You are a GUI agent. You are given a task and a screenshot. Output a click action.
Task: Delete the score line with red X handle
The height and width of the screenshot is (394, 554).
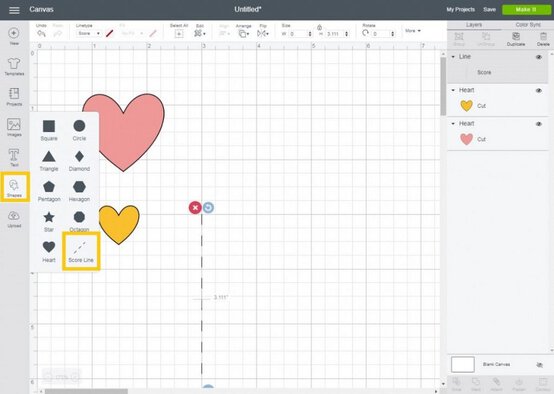coord(195,207)
